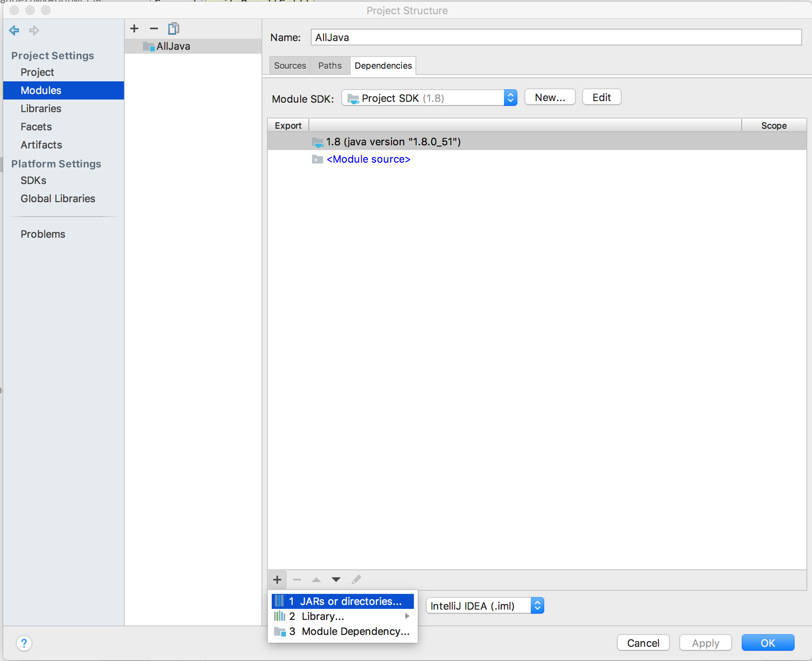This screenshot has height=661, width=812.
Task: Move dependency down with arrow icon
Action: [336, 580]
